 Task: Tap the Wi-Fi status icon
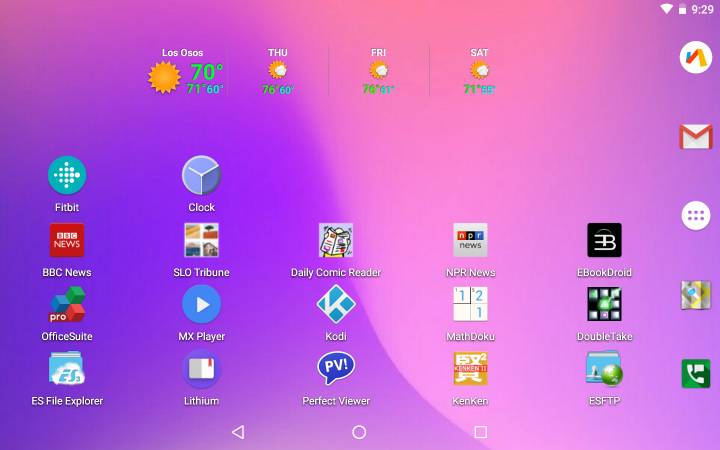click(x=666, y=9)
